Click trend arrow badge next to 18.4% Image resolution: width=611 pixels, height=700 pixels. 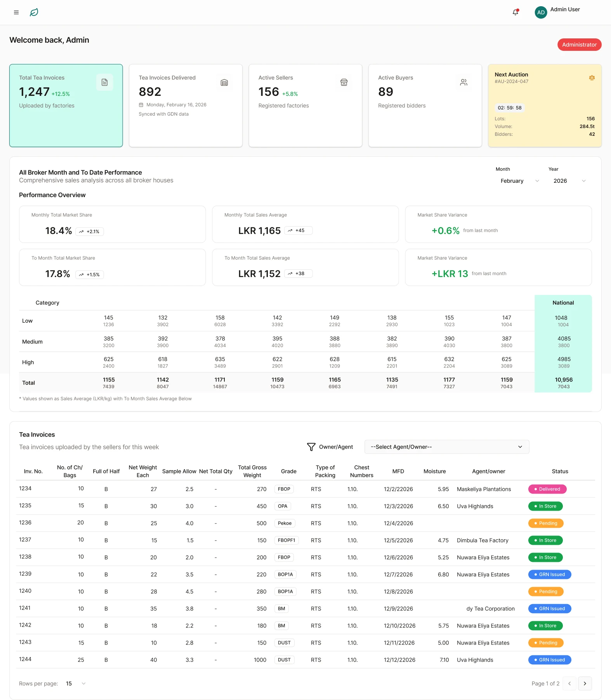click(x=90, y=232)
